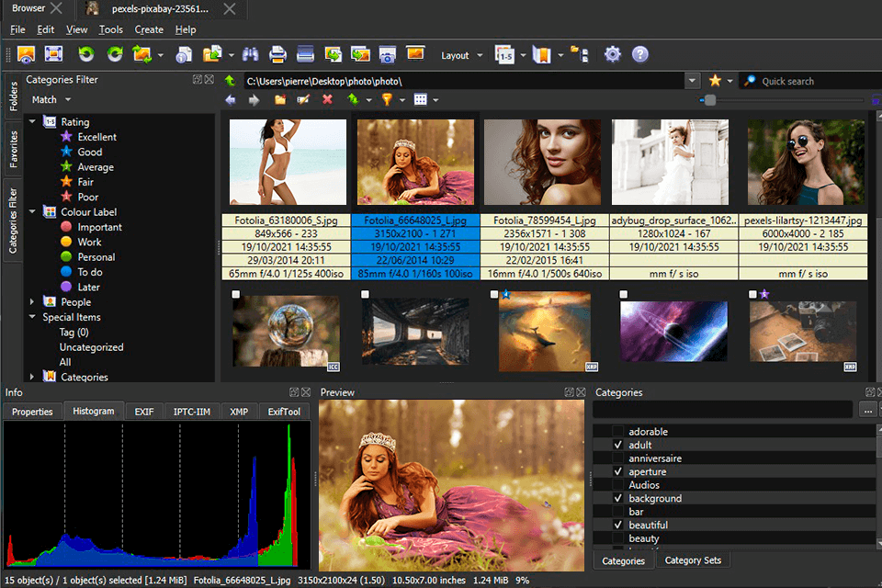Open the Match dropdown in Categories Filter
The height and width of the screenshot is (588, 882).
pos(51,99)
